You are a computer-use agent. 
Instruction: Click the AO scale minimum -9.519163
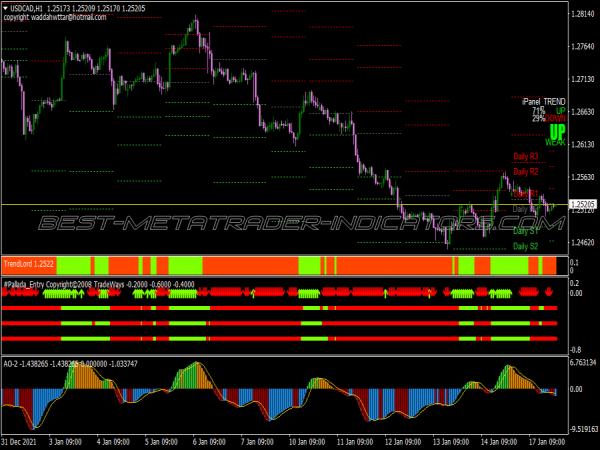click(x=584, y=429)
